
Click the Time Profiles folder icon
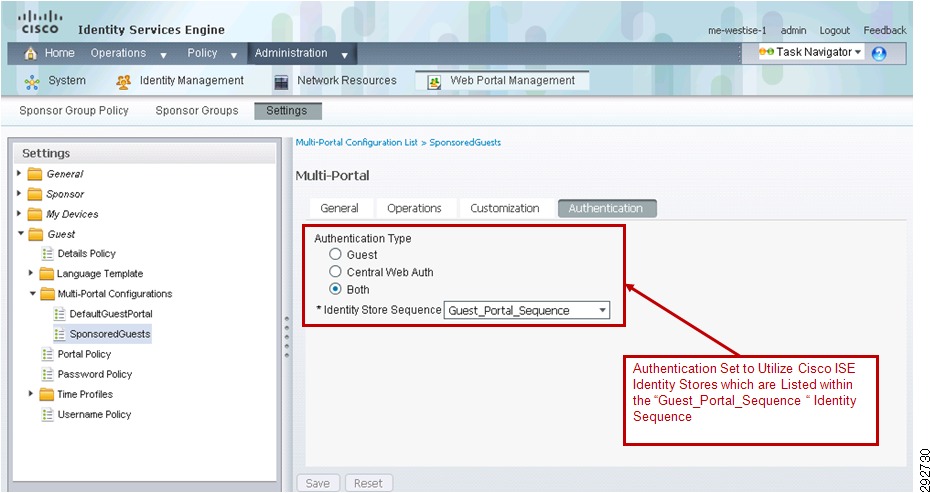[46, 395]
